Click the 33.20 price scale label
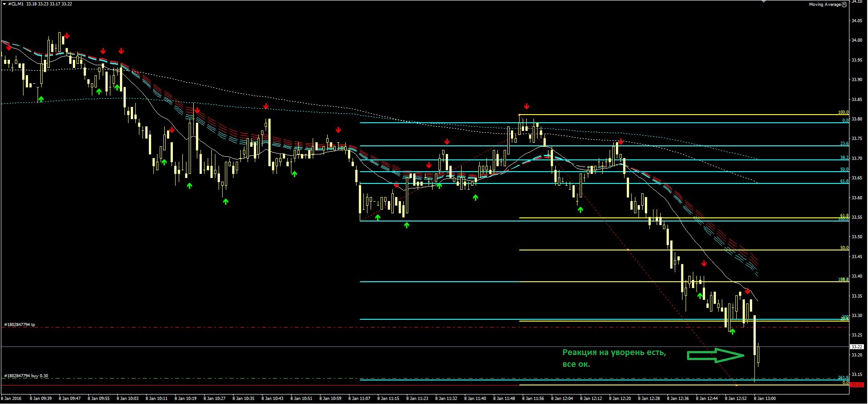This screenshot has width=868, height=404. click(x=857, y=355)
